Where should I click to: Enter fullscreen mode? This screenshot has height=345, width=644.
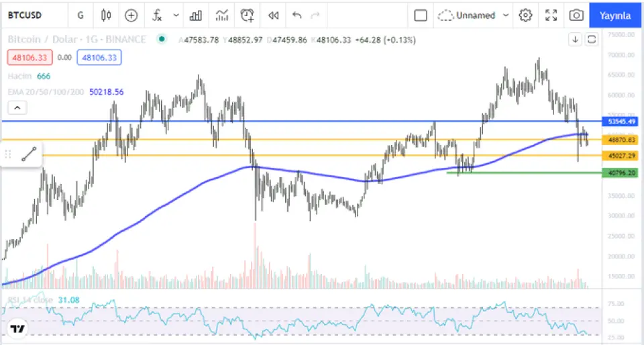coord(551,15)
